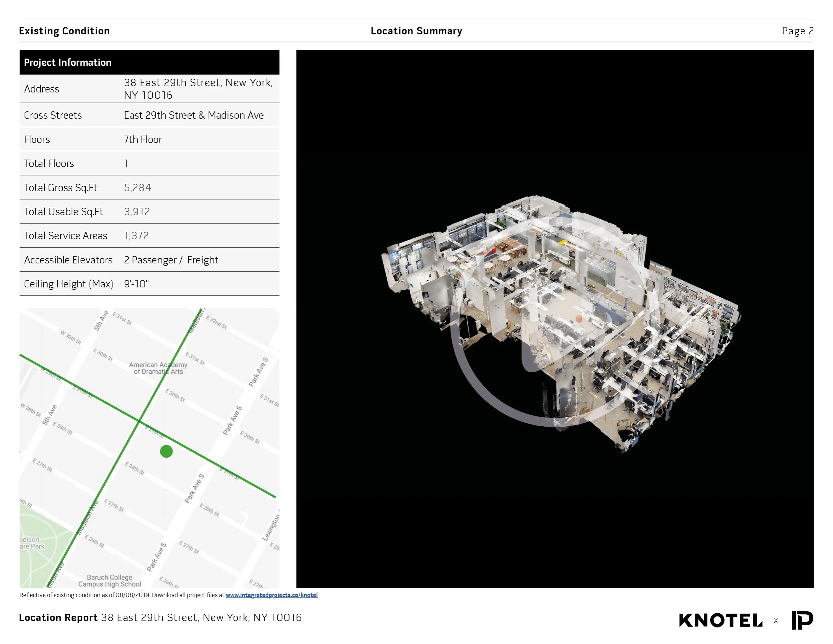Image resolution: width=833 pixels, height=644 pixels.
Task: Click American Academy of Dramatic Arts label
Action: coord(158,368)
